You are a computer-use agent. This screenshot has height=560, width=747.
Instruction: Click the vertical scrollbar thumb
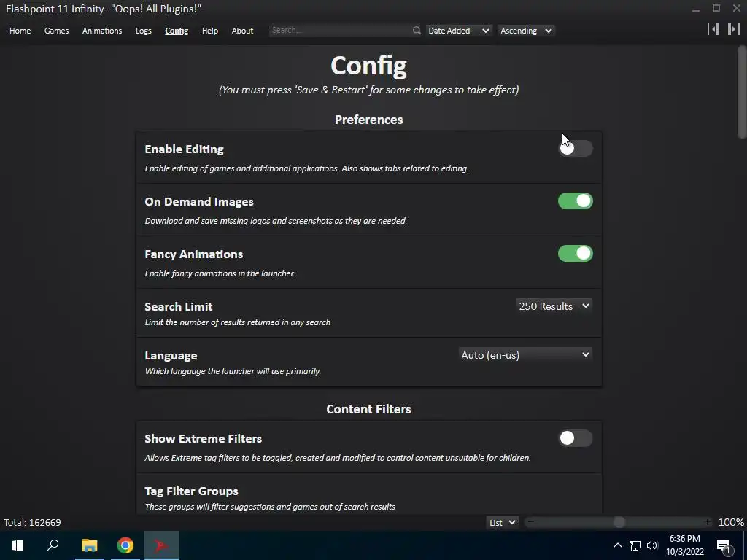coord(742,92)
